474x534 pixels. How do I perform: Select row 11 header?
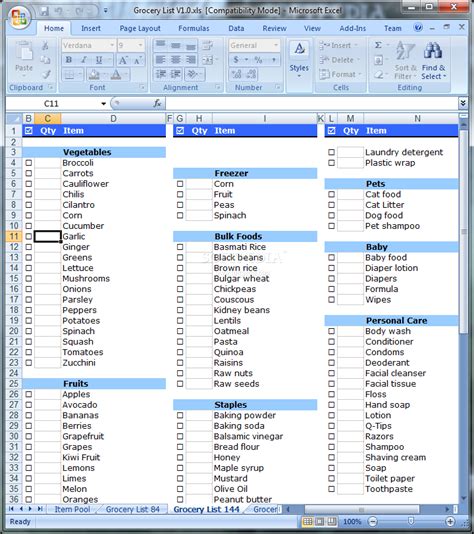(x=14, y=236)
